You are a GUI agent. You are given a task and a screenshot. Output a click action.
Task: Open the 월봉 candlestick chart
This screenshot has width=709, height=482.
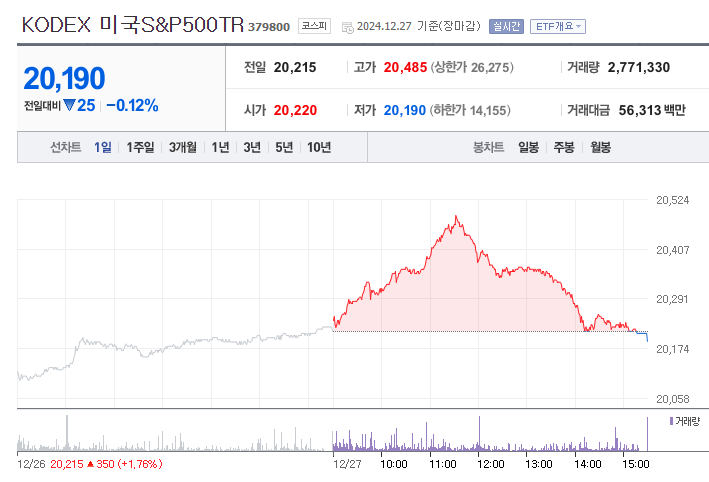tap(600, 147)
